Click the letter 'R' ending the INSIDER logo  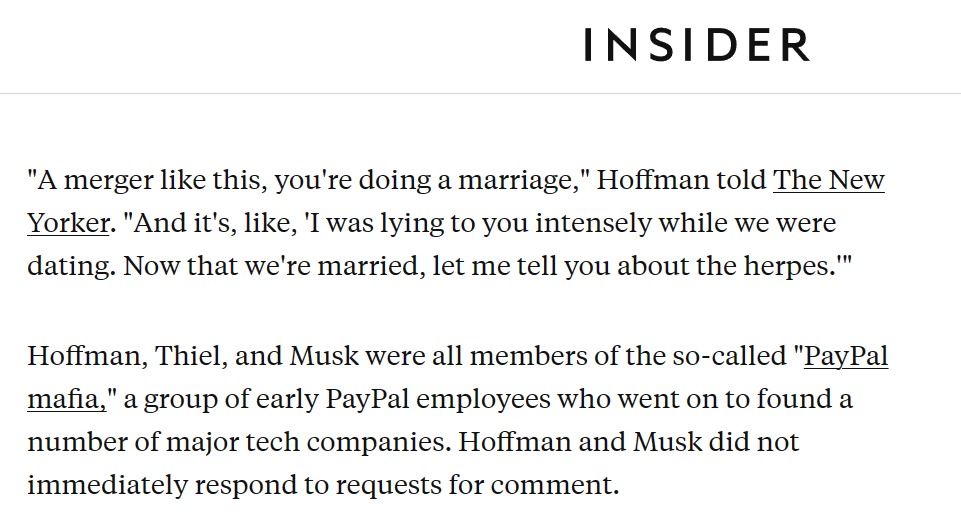click(796, 45)
